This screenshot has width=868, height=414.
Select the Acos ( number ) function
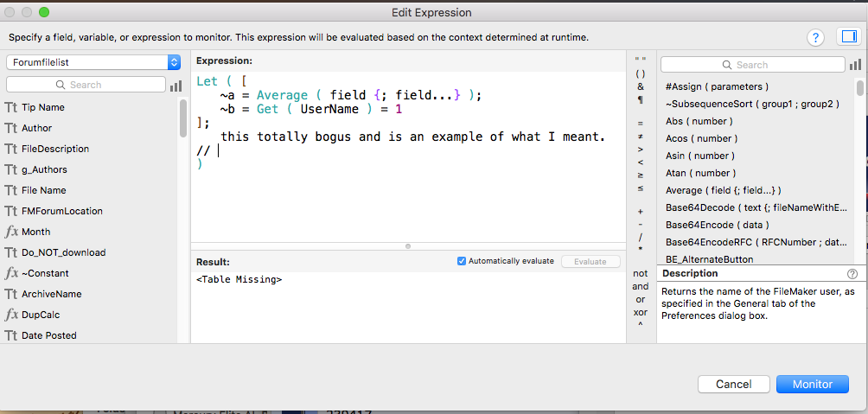701,138
